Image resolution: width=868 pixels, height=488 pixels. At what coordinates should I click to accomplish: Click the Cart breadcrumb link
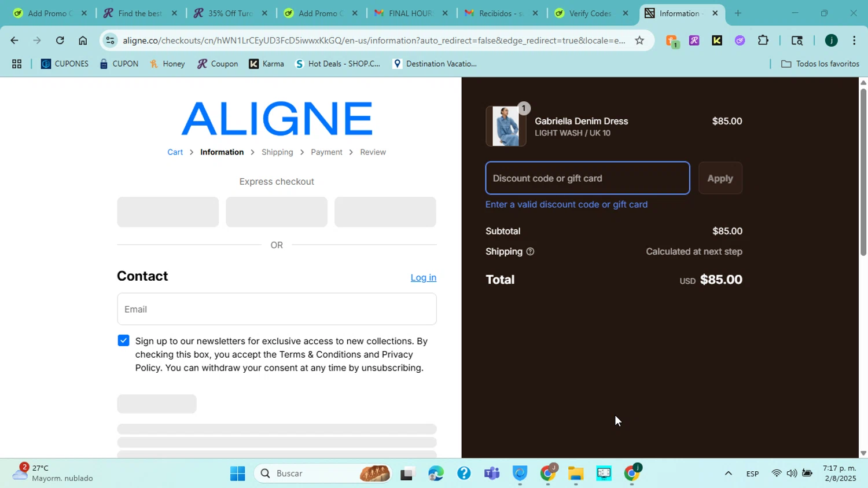click(175, 152)
